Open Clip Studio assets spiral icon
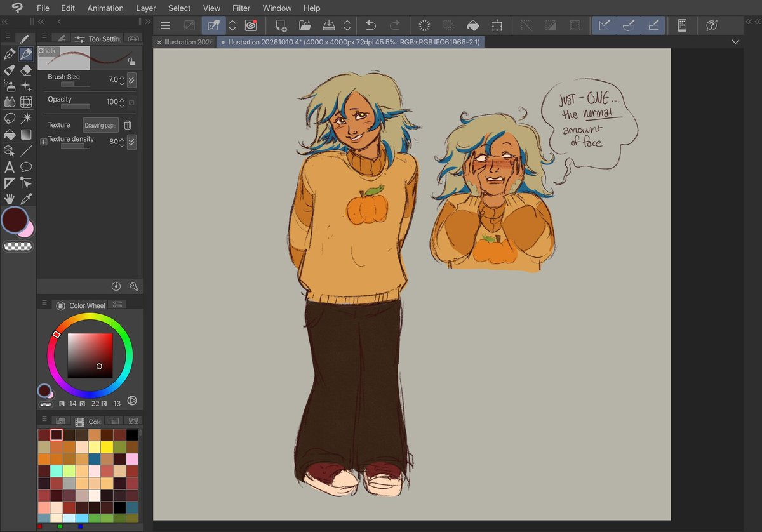The width and height of the screenshot is (762, 532). point(251,25)
